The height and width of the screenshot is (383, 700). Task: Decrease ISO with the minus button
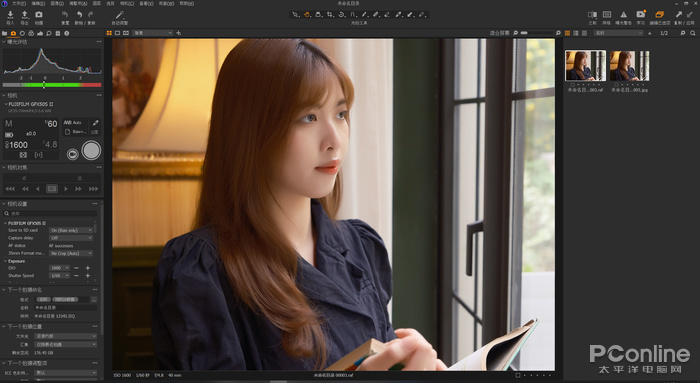point(76,268)
